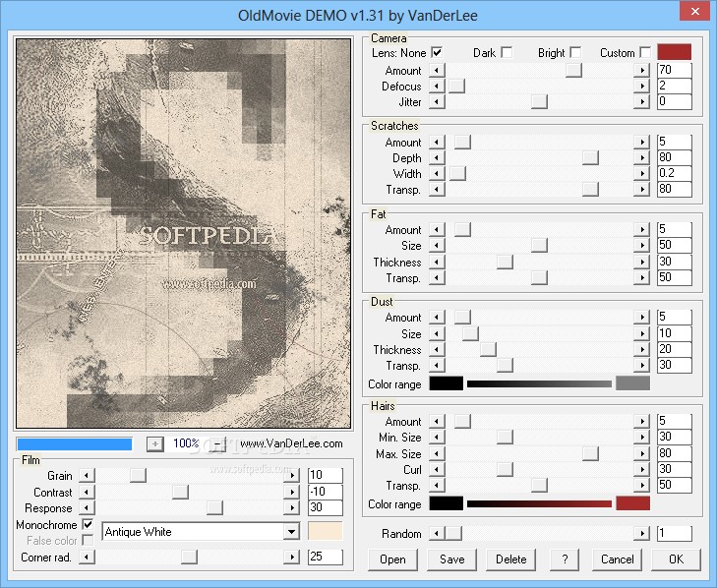
Task: Click the Hairs Max. Size value field
Action: click(x=675, y=453)
